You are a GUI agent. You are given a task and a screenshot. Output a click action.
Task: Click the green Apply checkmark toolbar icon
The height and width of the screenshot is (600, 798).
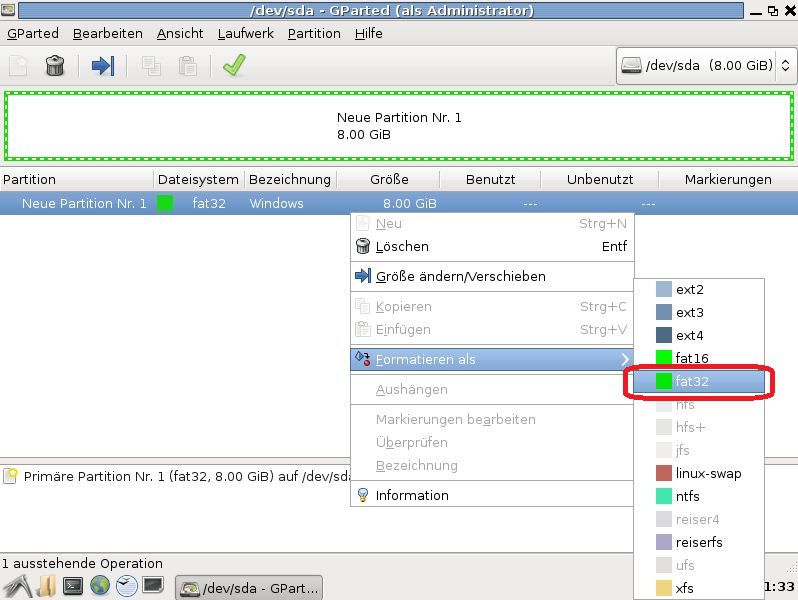coord(234,66)
